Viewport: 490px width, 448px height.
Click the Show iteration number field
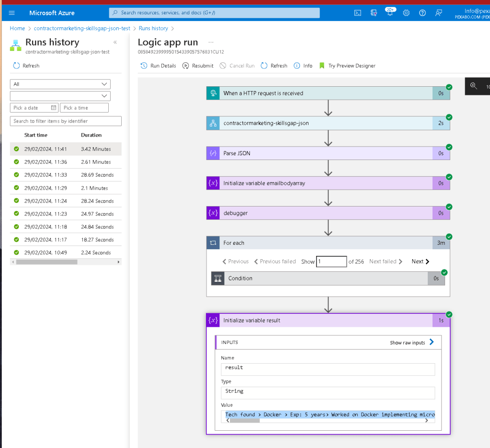pyautogui.click(x=331, y=261)
